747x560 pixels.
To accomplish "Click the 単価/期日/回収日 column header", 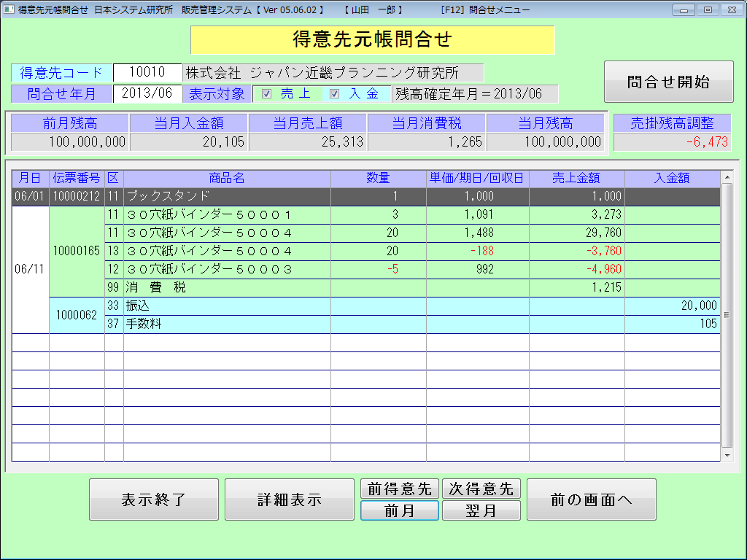I will coord(477,178).
